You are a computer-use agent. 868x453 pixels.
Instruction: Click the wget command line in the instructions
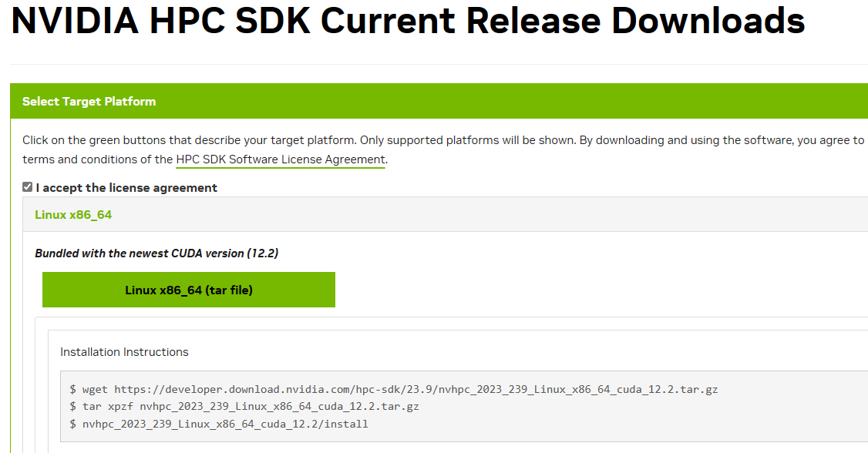click(x=394, y=389)
